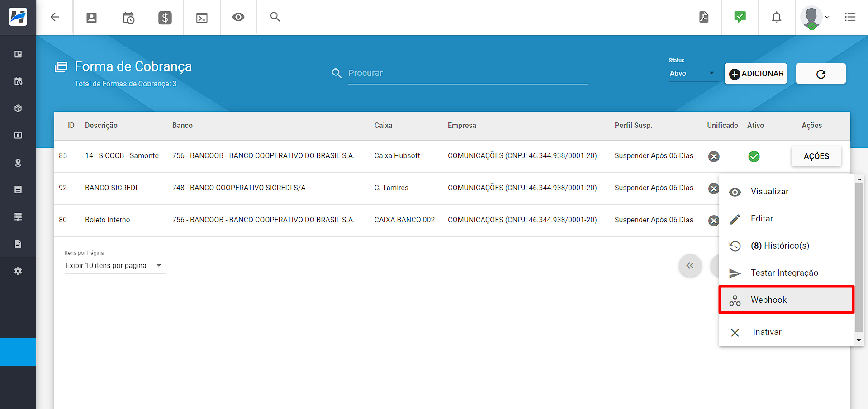Click the CAIXA BANCO 002 cell
868x409 pixels.
click(404, 220)
